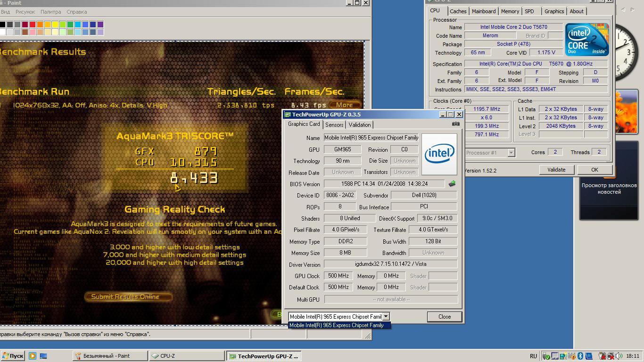Pick the orange color swatch in Paint palette
Image resolution: width=644 pixels, height=362 pixels.
pyautogui.click(x=40, y=25)
